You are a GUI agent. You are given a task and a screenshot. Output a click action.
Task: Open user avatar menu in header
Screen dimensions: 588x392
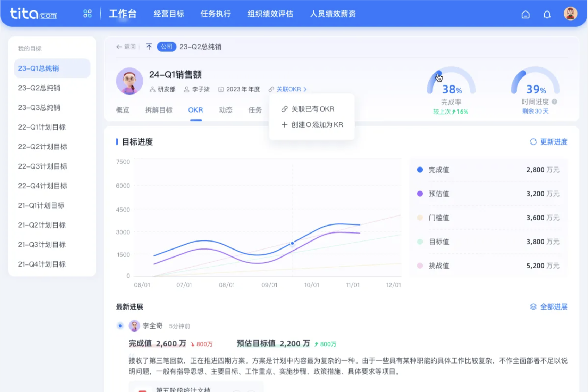570,14
